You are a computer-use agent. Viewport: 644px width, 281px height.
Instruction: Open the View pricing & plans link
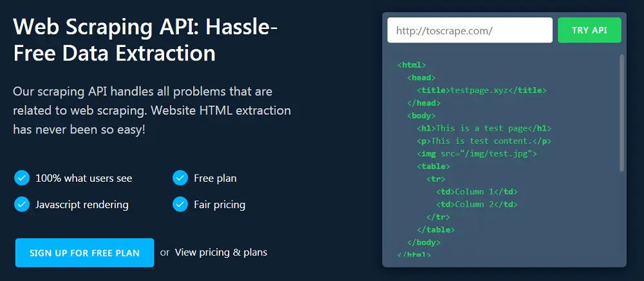pos(221,252)
